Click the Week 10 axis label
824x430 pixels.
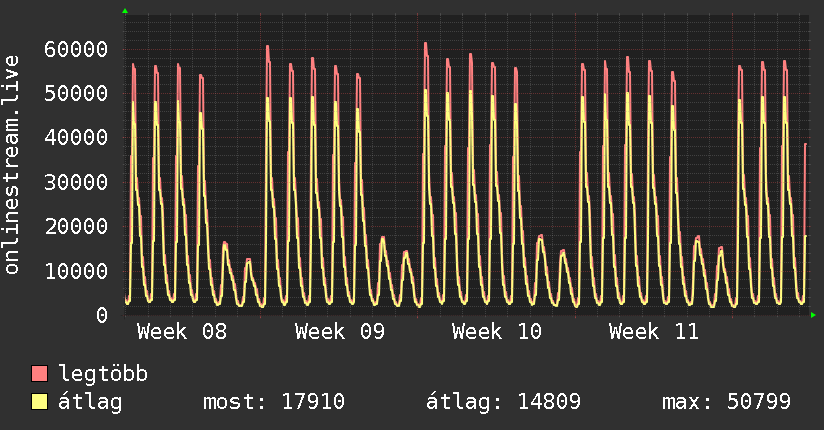(497, 332)
